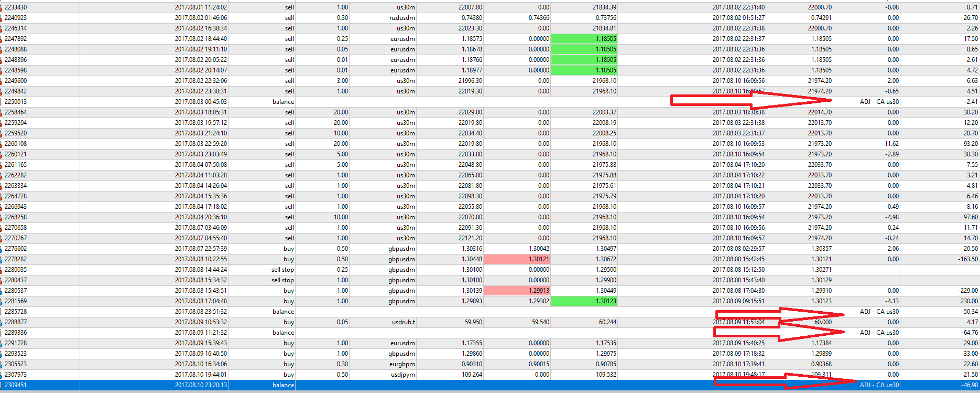Select stop loss value 0.74366
980x393 pixels.
[x=538, y=18]
